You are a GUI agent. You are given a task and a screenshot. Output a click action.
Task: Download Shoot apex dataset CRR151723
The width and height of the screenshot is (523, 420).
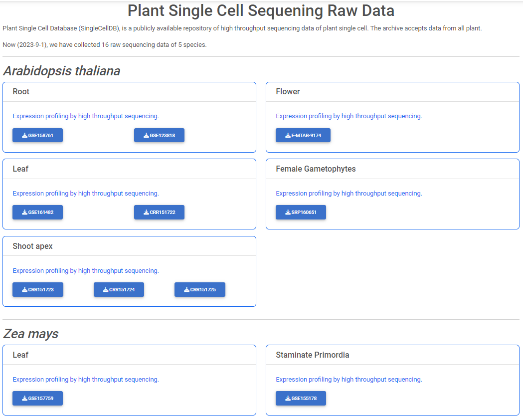38,290
